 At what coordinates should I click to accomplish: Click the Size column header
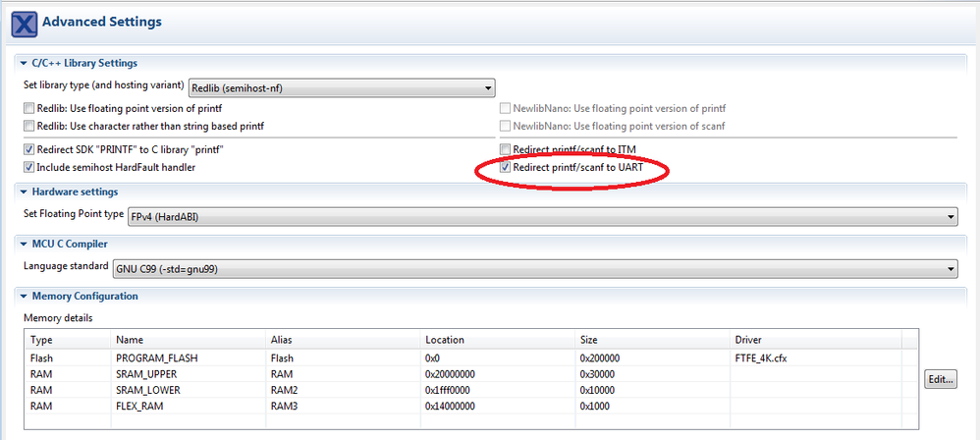[653, 340]
